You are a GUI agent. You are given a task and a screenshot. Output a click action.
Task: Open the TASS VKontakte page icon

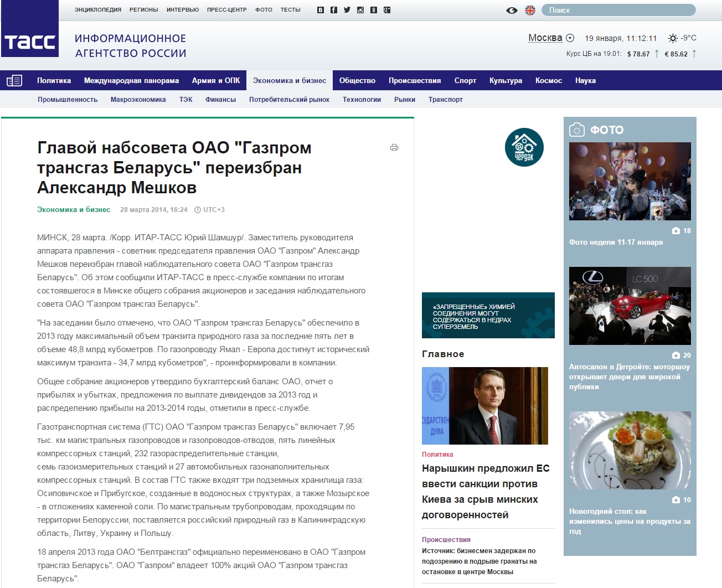(321, 10)
